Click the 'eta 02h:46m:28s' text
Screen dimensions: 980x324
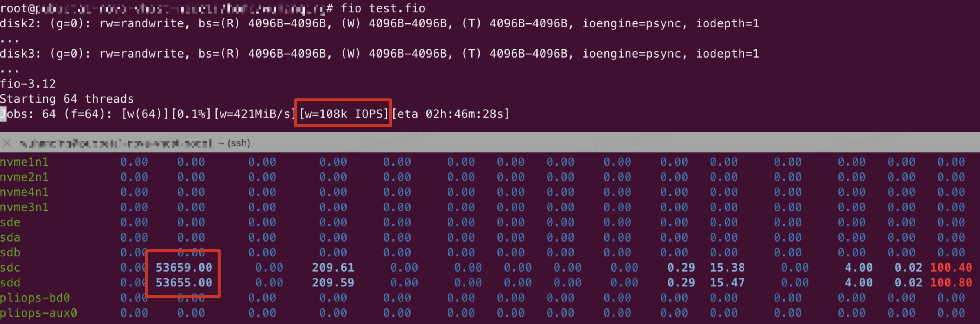(x=450, y=114)
